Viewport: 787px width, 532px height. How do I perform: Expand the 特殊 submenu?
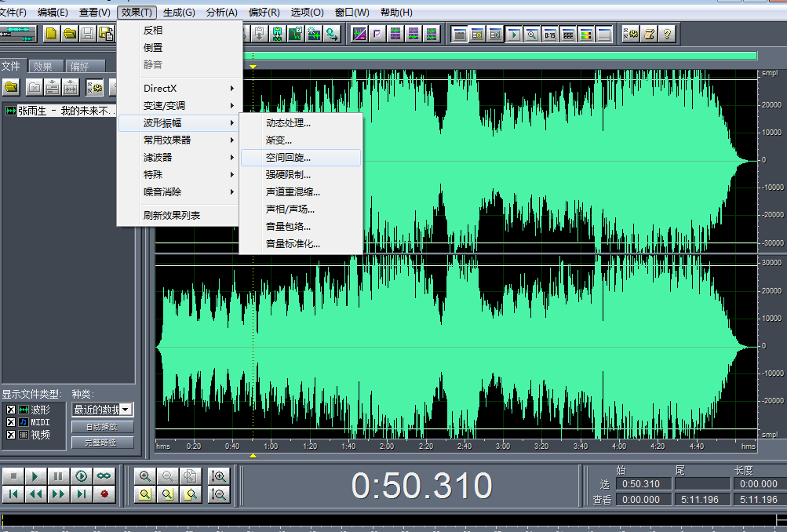(178, 175)
